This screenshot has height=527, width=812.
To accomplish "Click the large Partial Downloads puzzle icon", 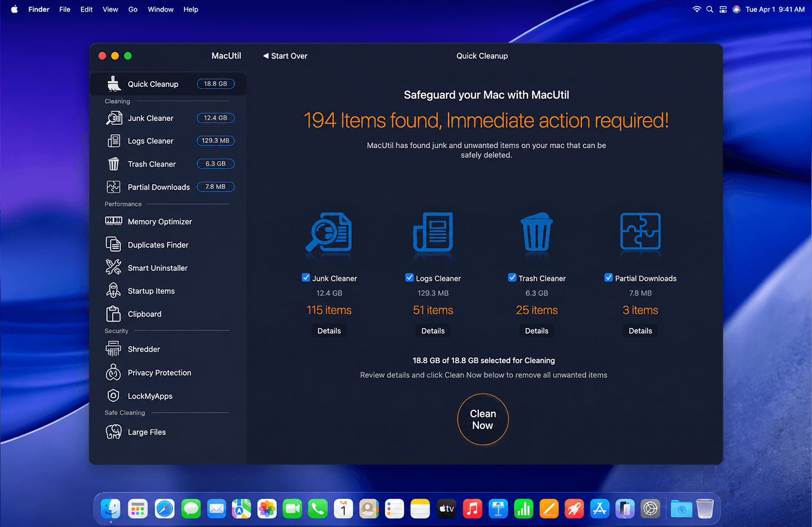I will tap(640, 231).
